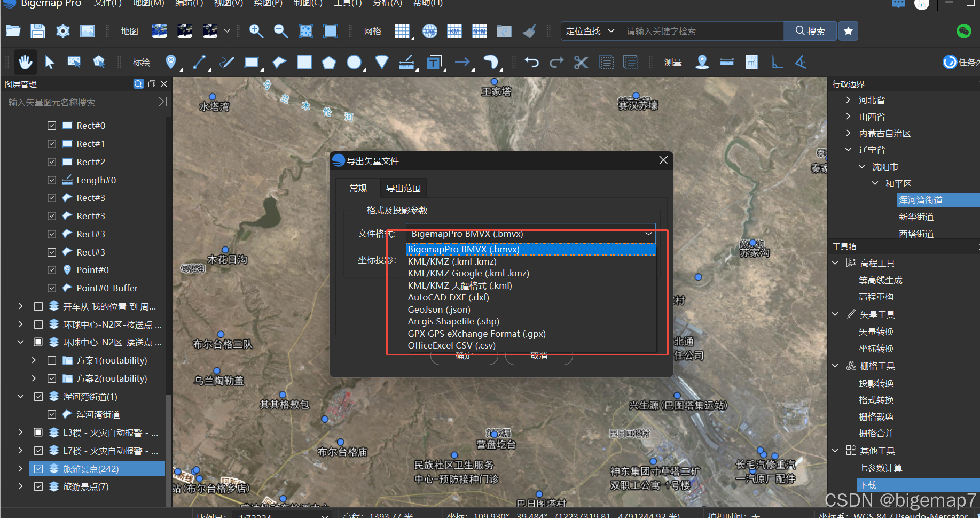The width and height of the screenshot is (980, 518).
Task: Select the text label tool
Action: pyautogui.click(x=435, y=63)
